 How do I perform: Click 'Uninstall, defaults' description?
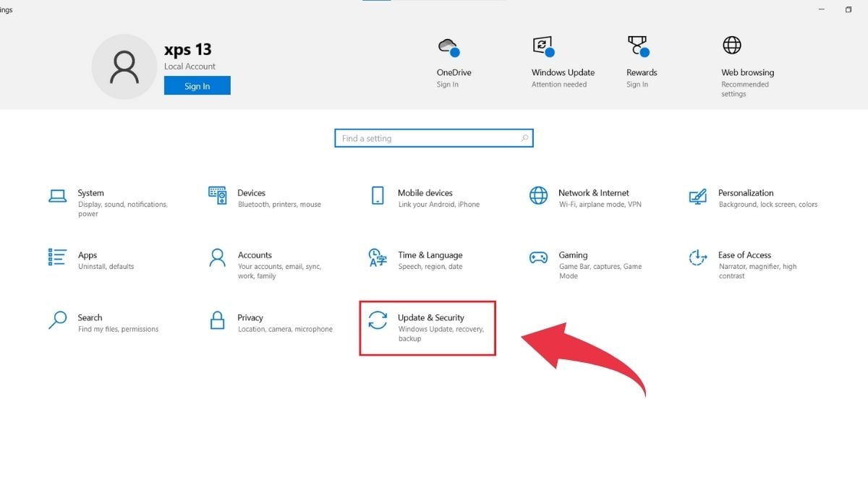click(106, 267)
